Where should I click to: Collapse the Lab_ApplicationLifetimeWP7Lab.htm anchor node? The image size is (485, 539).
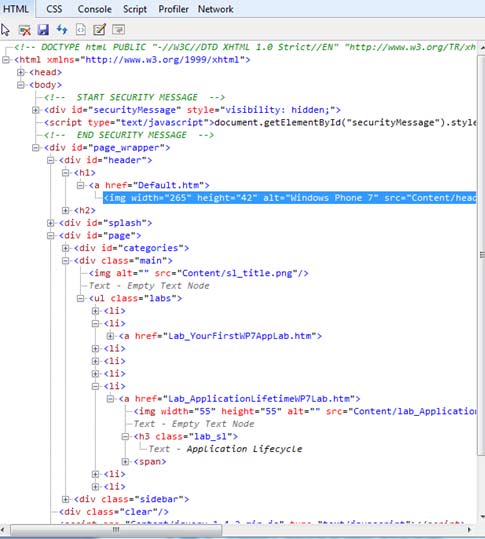coord(110,399)
